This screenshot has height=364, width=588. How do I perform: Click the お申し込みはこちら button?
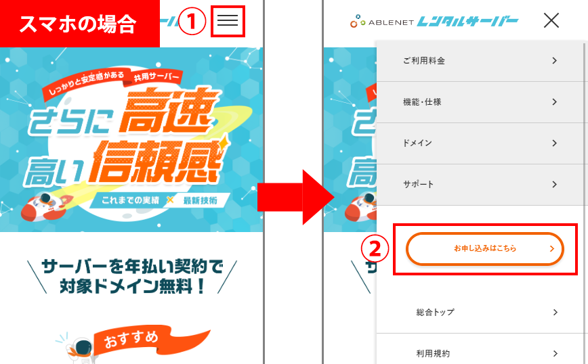point(485,249)
